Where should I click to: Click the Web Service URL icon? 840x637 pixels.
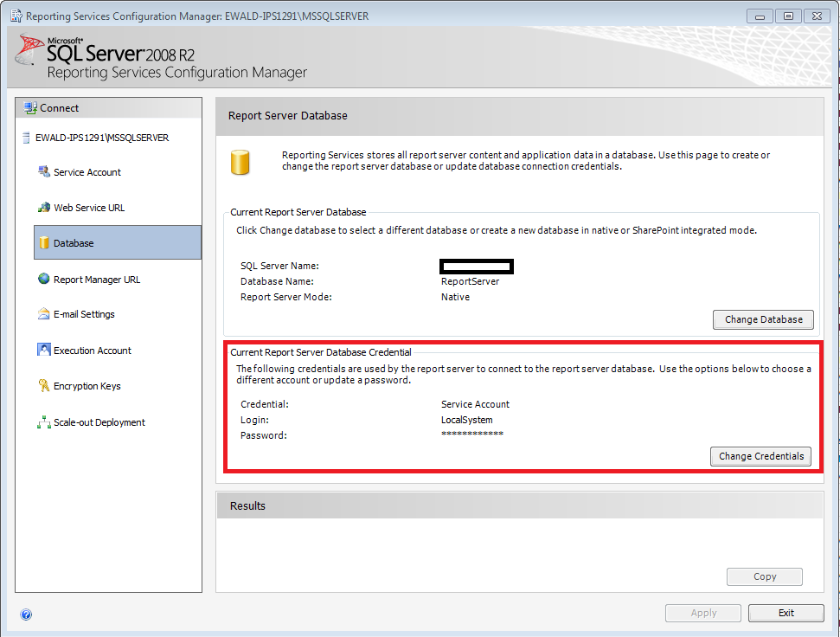coord(44,208)
